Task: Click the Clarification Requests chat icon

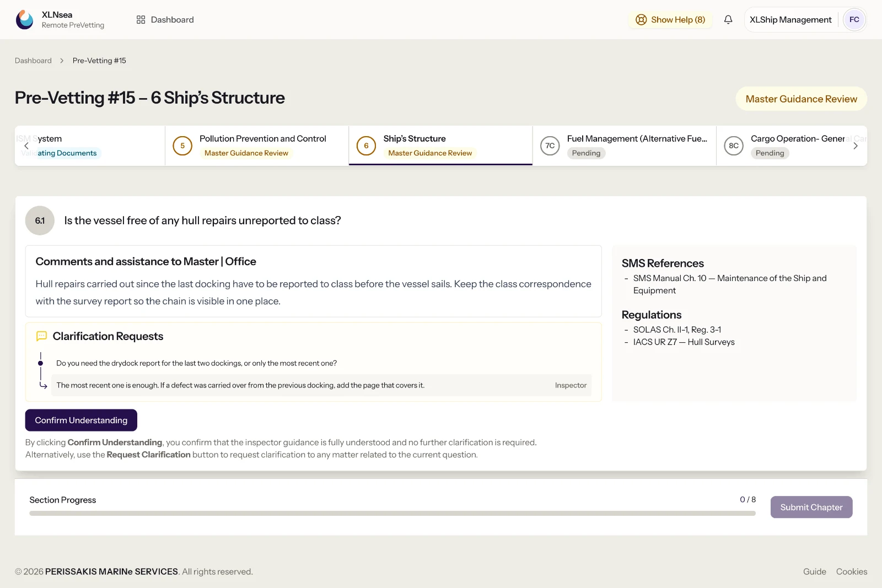Action: coord(41,336)
